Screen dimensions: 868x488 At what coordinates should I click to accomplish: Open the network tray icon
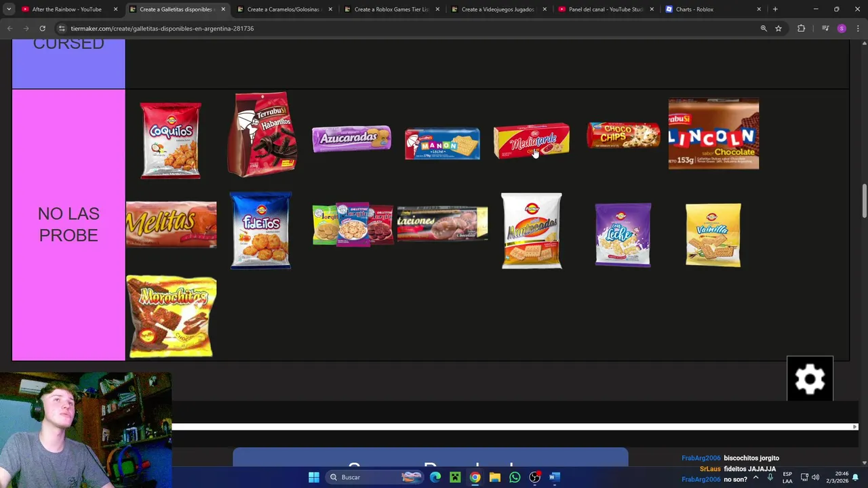click(x=804, y=477)
